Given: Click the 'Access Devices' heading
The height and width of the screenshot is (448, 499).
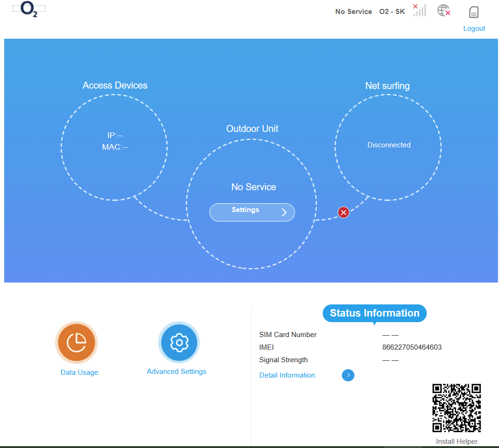Looking at the screenshot, I should tap(115, 85).
